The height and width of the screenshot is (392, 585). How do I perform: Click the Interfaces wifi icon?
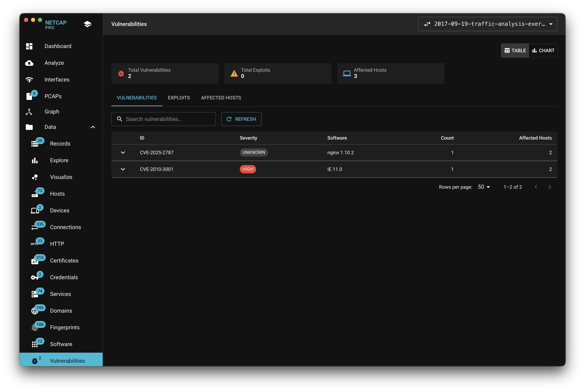29,80
